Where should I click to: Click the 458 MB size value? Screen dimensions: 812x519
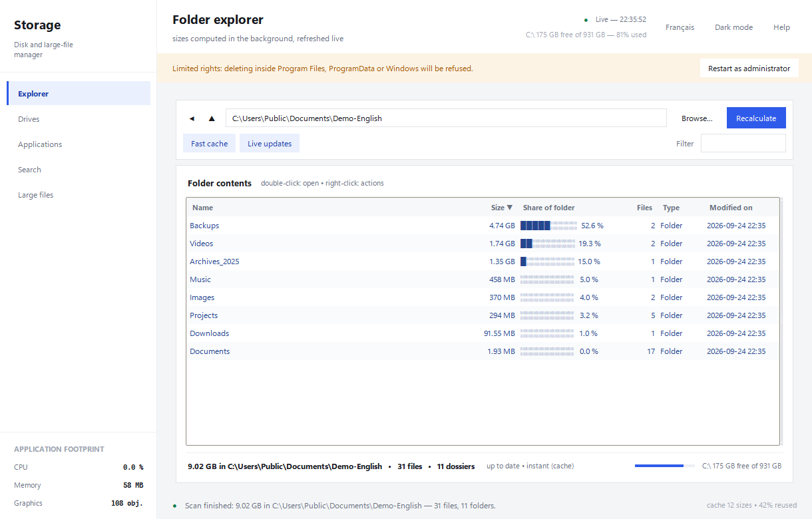[x=502, y=279]
